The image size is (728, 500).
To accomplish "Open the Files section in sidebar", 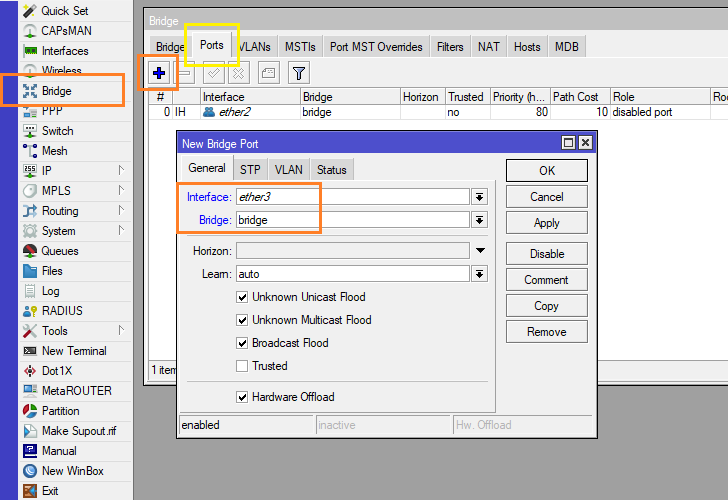I will pyautogui.click(x=52, y=271).
